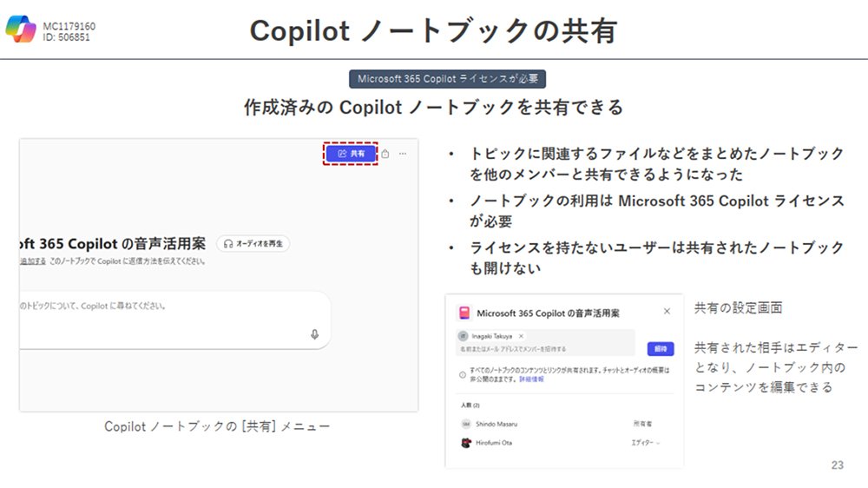Click the icon right of the 共有 button
Screen dimensions: 868x488
click(x=385, y=154)
